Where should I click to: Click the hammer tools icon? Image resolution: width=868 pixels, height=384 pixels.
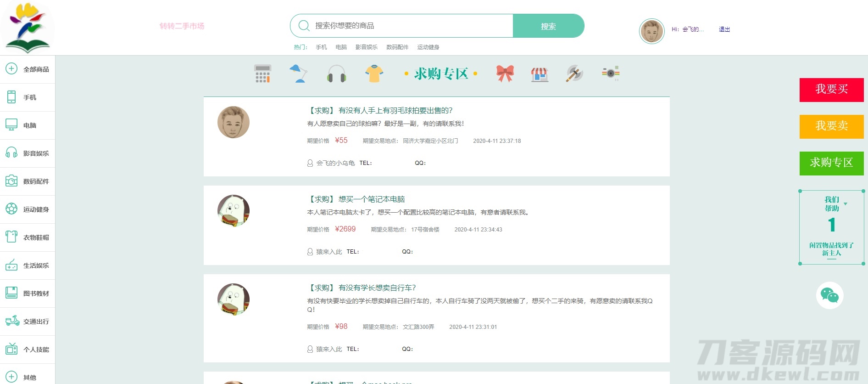click(x=574, y=73)
